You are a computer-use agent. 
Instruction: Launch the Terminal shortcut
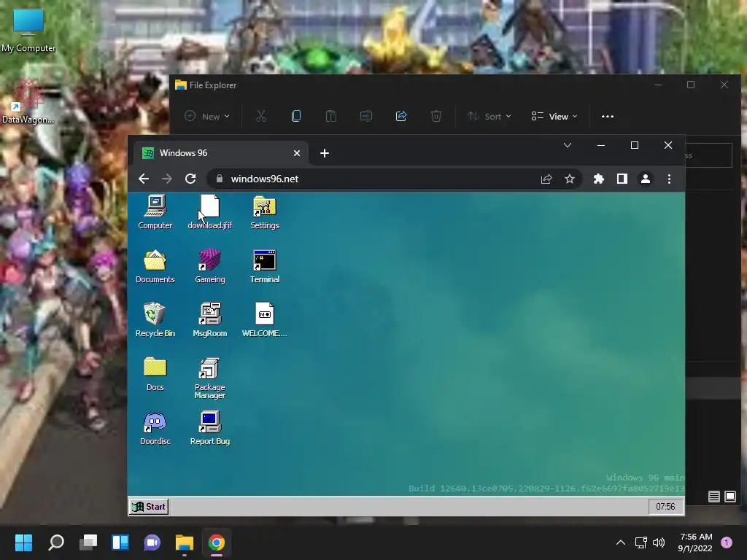tap(264, 265)
